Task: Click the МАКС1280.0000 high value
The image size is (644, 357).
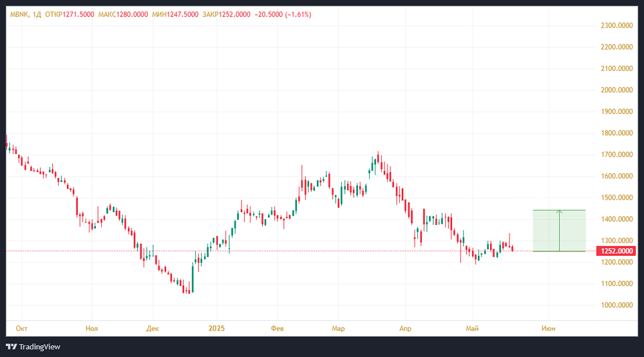Action: tap(123, 14)
